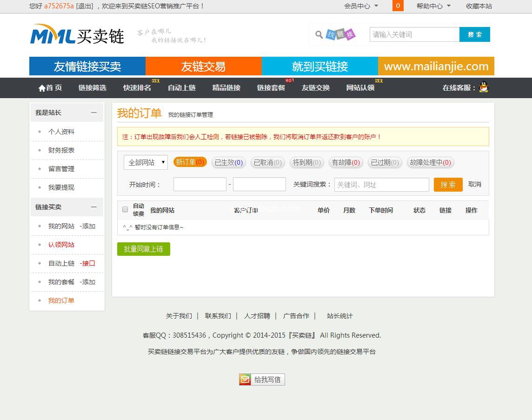Select the 已取消(0) filter tab
532x420 pixels.
coord(268,162)
